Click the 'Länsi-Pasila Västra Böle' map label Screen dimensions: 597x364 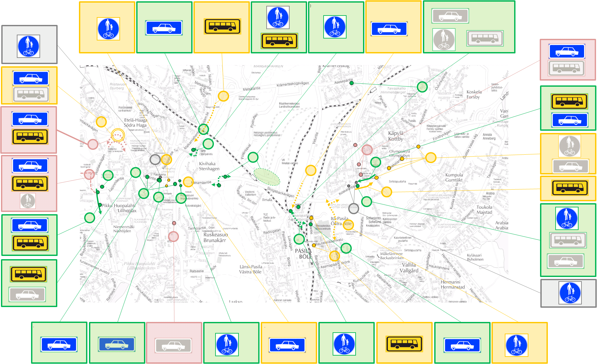tap(250, 270)
